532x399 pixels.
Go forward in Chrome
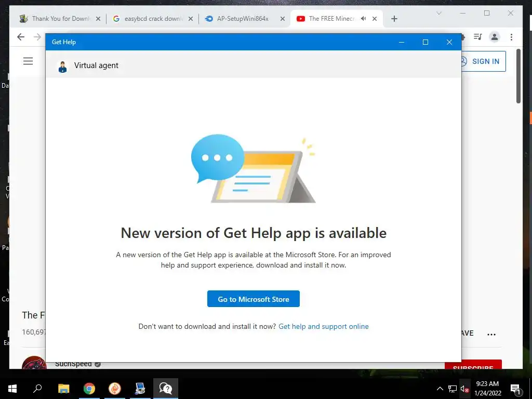(37, 37)
